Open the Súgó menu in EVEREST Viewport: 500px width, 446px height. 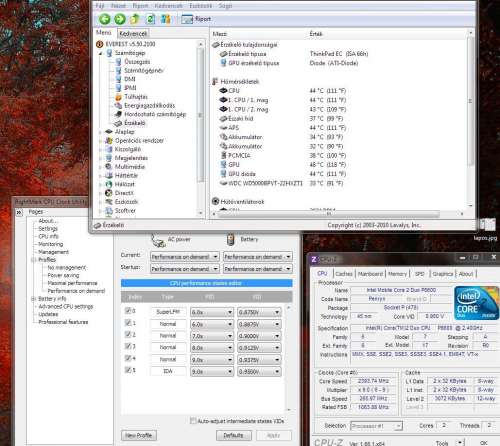point(225,6)
